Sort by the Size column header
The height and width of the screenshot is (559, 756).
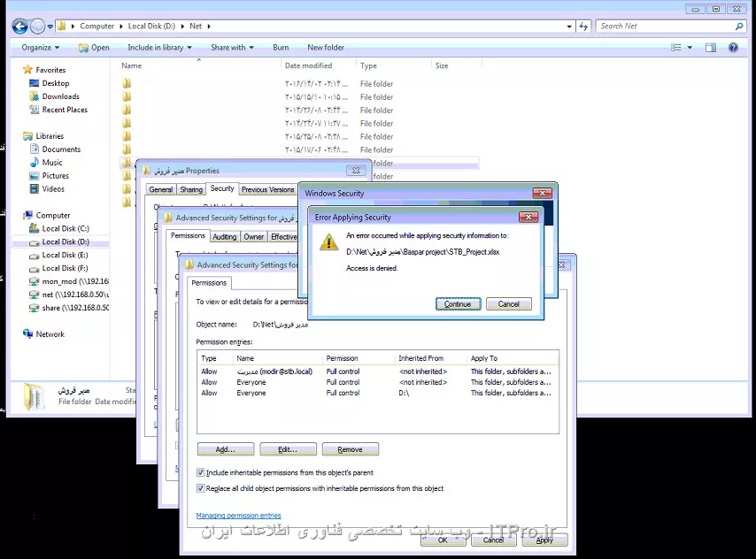[x=456, y=65]
